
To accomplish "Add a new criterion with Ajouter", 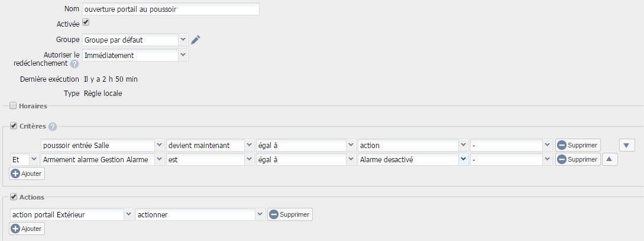I will [x=27, y=173].
